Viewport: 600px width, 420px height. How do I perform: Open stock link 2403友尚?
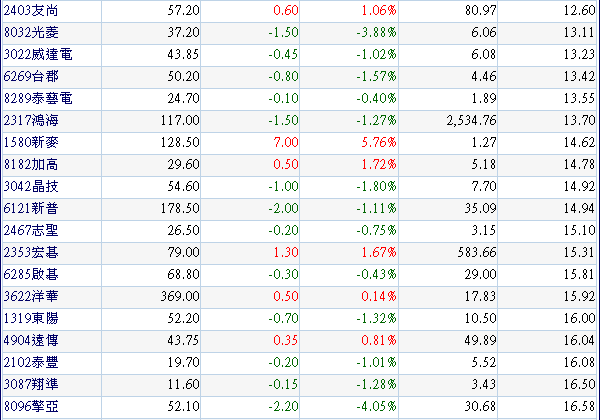(31, 10)
